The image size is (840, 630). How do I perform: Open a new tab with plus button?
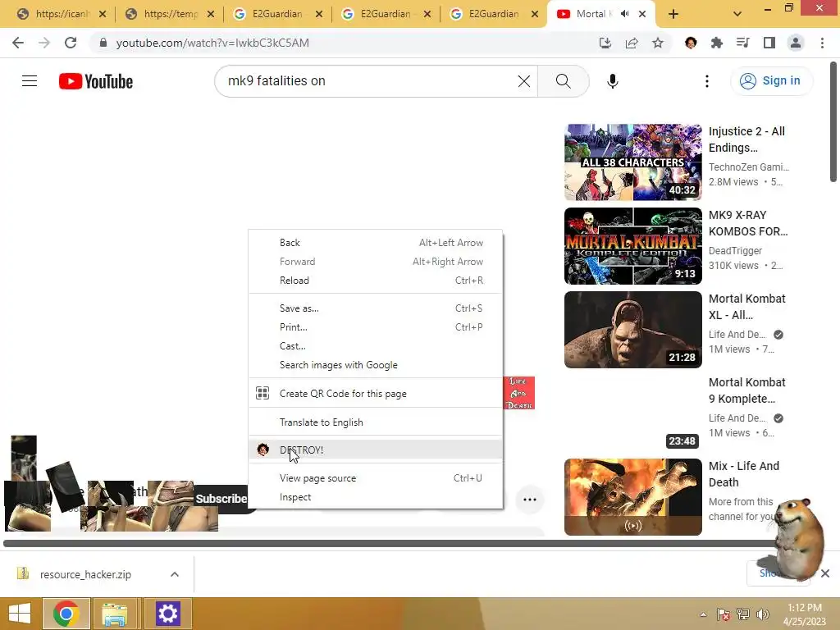coord(673,15)
